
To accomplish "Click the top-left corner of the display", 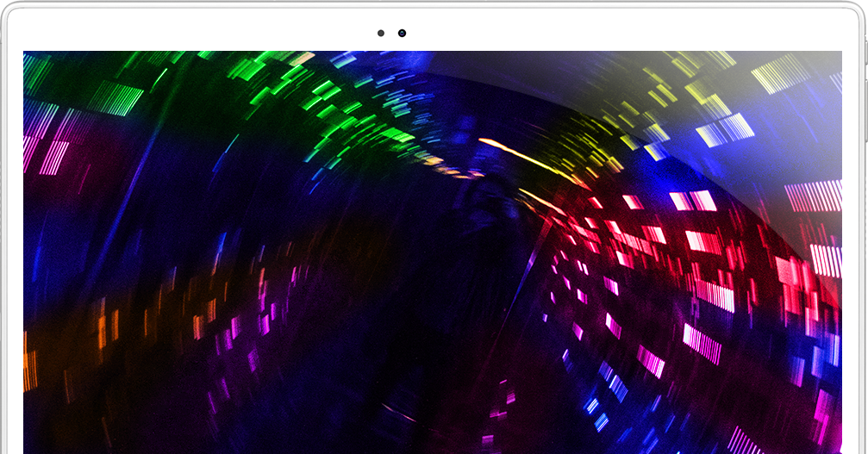I will pyautogui.click(x=28, y=55).
